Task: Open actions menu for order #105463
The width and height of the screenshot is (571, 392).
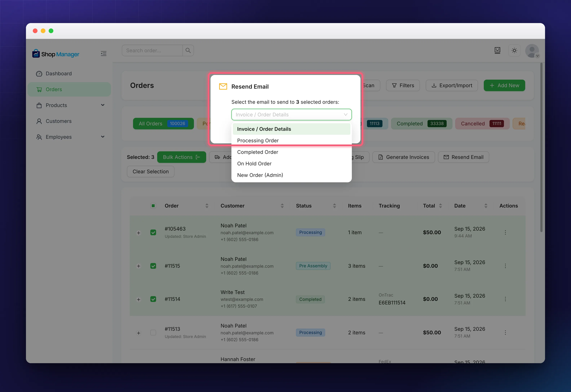Action: pyautogui.click(x=505, y=232)
